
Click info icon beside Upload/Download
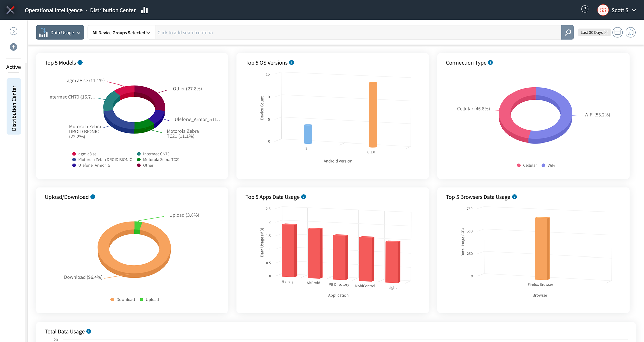click(x=93, y=197)
